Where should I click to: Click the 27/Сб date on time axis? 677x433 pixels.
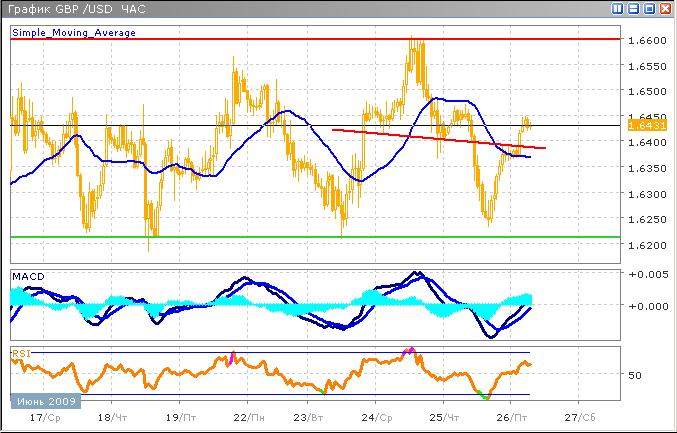577,415
